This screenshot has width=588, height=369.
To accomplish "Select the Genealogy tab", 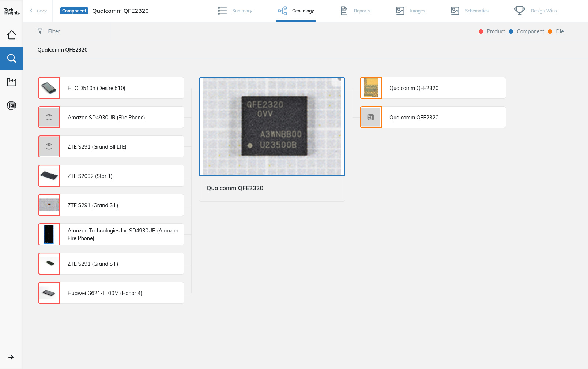I will pos(296,11).
